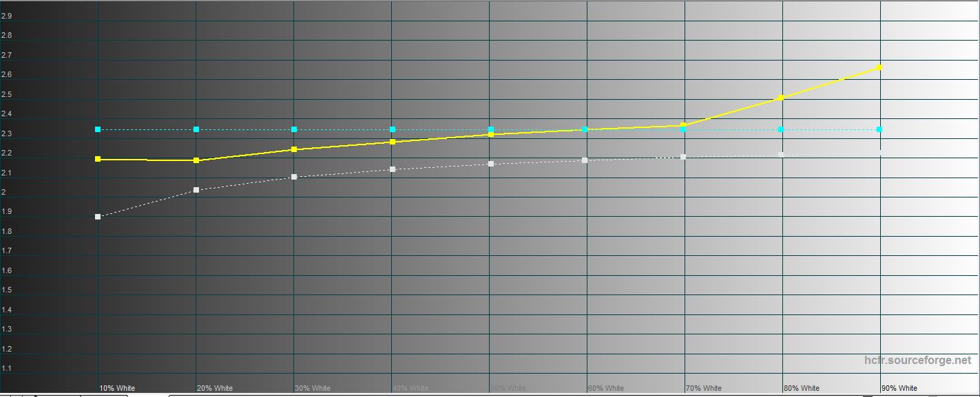The image size is (980, 397).
Task: Click the cyan reference point at 10% White
Action: click(98, 129)
